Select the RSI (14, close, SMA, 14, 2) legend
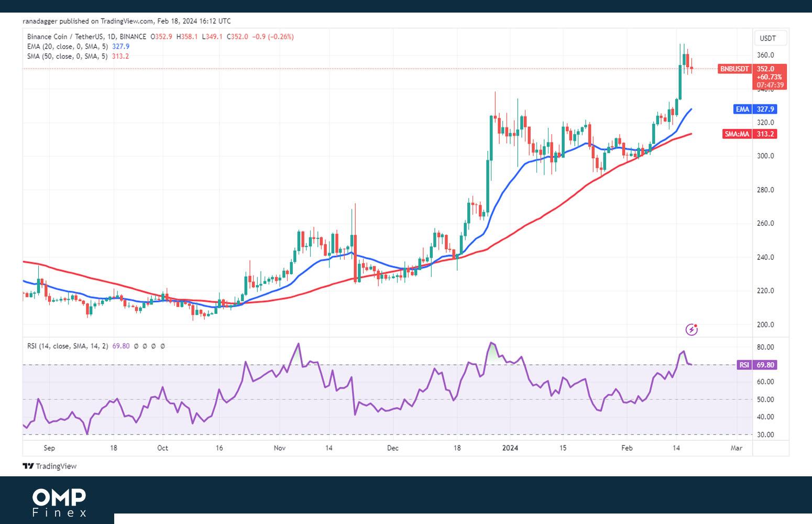 click(x=68, y=346)
